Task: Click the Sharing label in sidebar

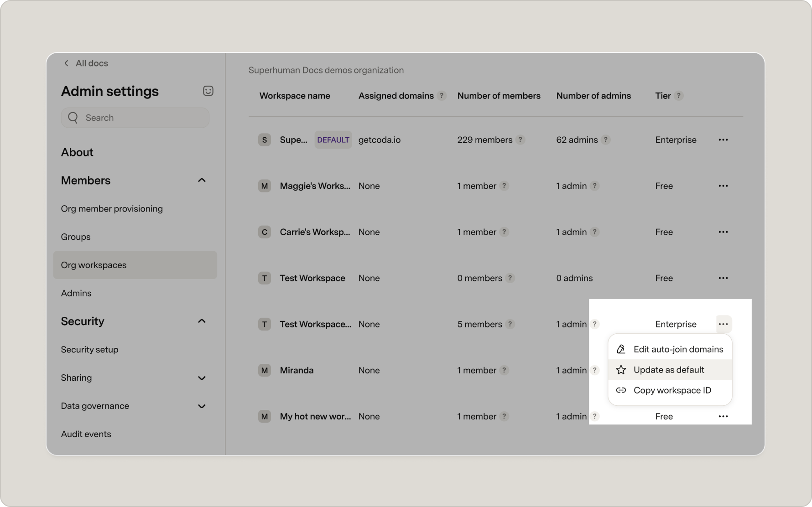Action: coord(76,378)
